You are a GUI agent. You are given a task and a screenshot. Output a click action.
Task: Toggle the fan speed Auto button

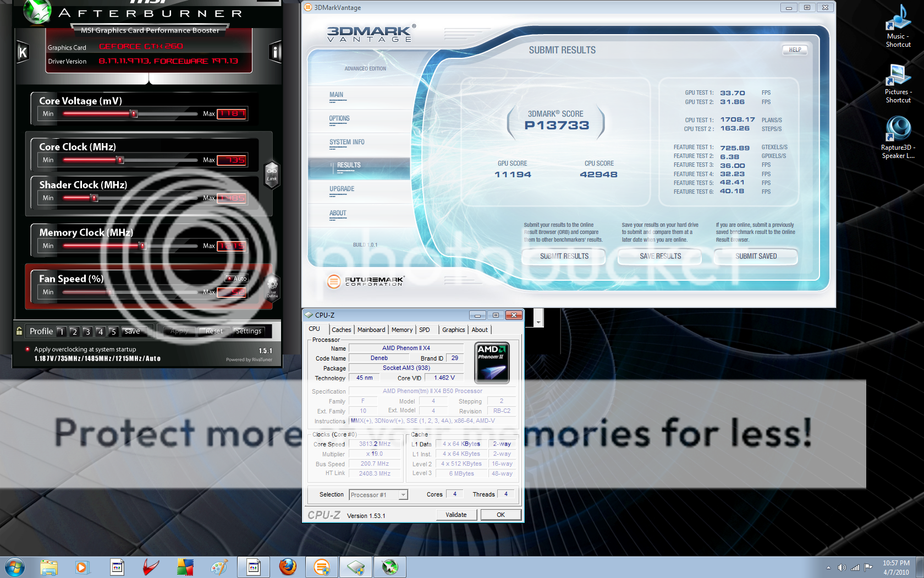(237, 279)
